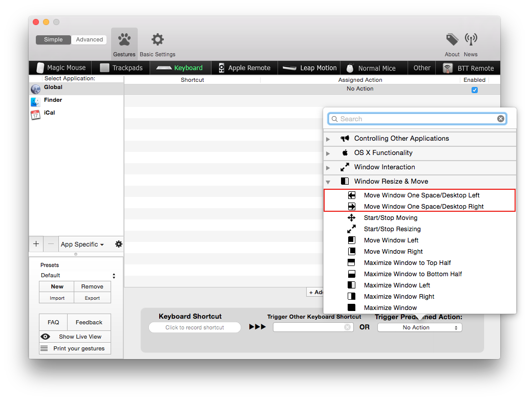The width and height of the screenshot is (532, 400).
Task: Click the eye icon for Show Live View
Action: point(46,337)
